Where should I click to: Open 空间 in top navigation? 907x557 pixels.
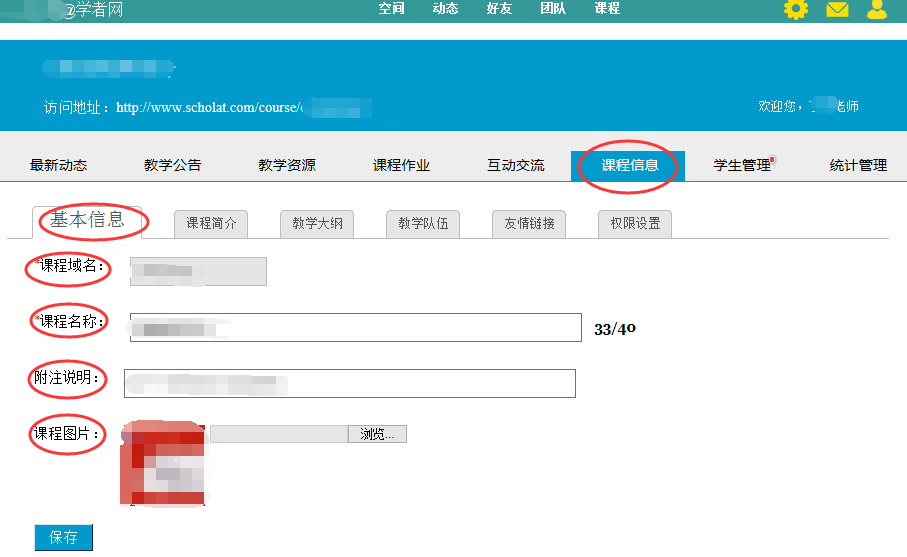pos(391,9)
